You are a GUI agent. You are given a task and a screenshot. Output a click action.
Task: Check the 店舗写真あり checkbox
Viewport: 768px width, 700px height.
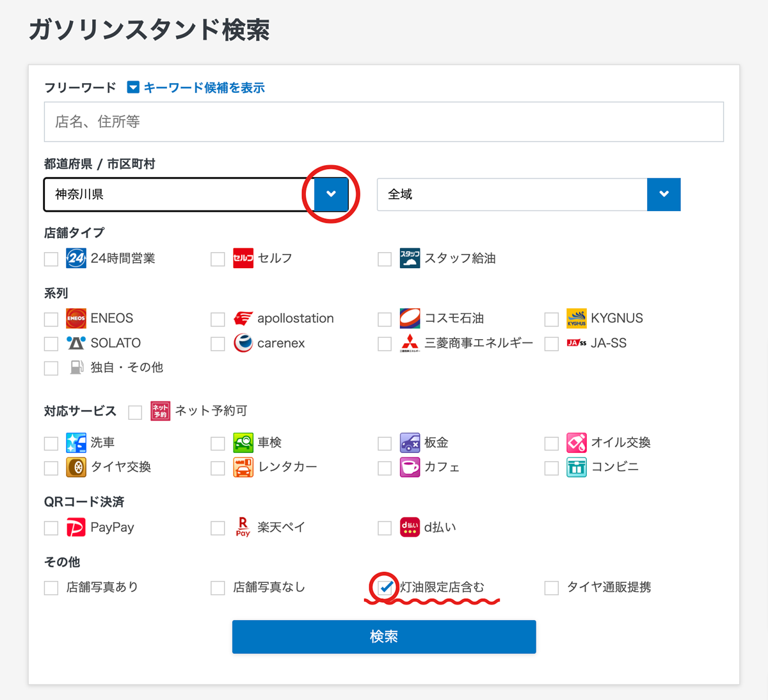[51, 588]
